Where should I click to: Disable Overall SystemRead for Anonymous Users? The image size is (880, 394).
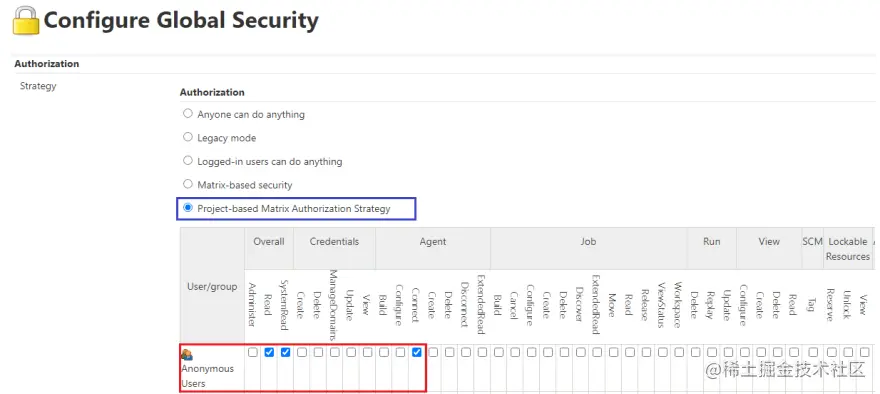click(x=286, y=352)
